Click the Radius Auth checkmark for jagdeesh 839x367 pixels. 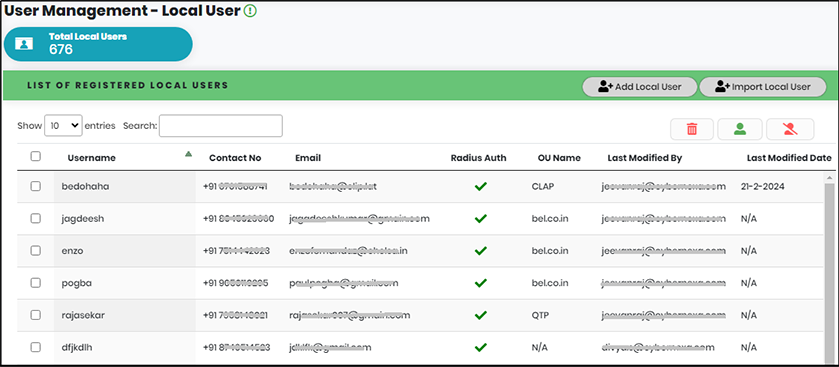coord(480,218)
